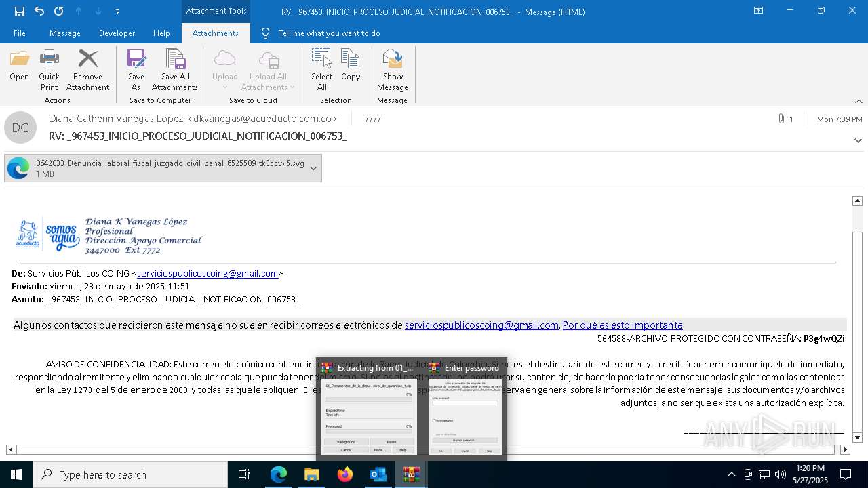Show Message to return to email body
Image resolution: width=868 pixels, height=488 pixels.
393,70
